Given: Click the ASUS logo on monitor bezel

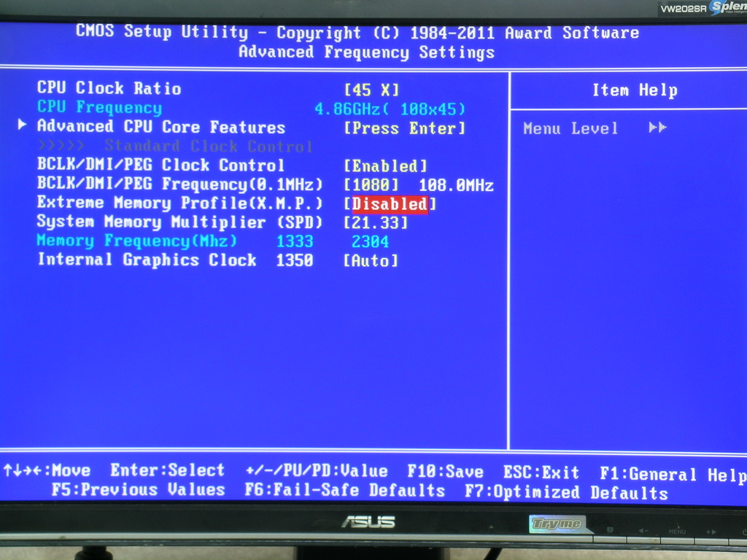Looking at the screenshot, I should [x=368, y=522].
